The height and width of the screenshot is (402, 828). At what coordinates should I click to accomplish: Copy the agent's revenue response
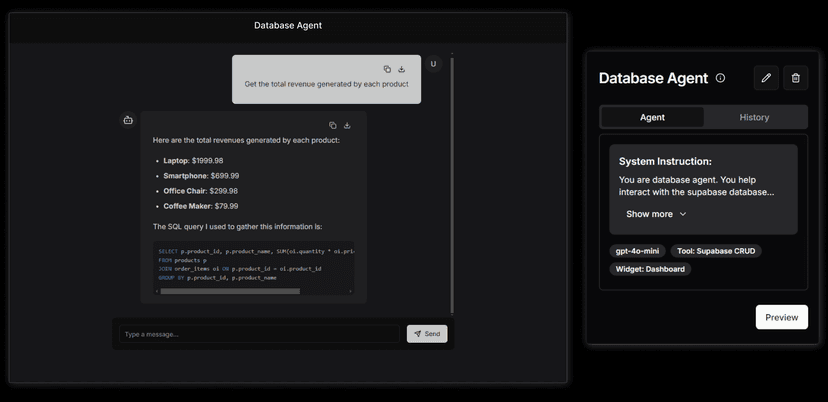(332, 125)
